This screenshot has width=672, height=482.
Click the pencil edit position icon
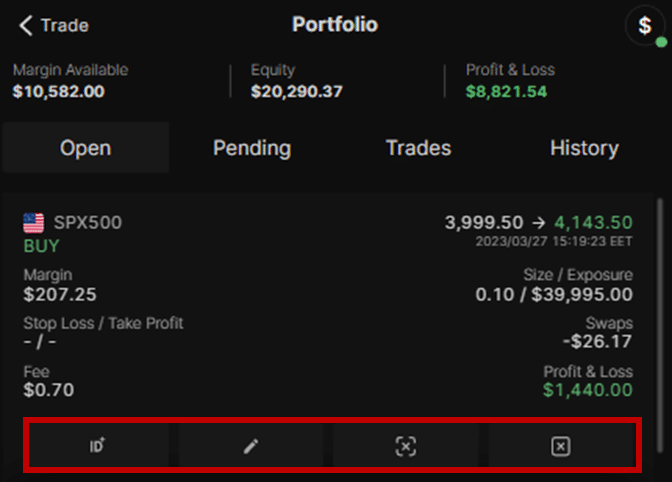tap(251, 446)
